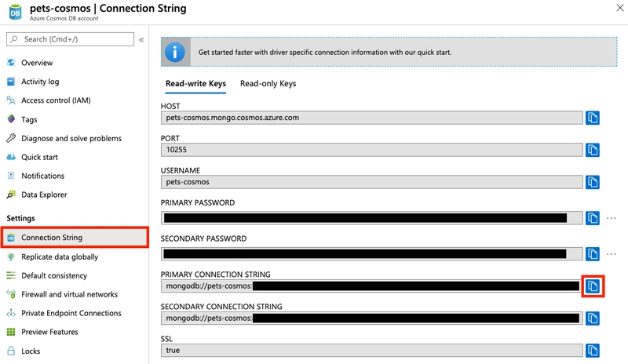Viewport: 628px width, 364px height.
Task: Click the Quick start cloud icon
Action: point(11,157)
